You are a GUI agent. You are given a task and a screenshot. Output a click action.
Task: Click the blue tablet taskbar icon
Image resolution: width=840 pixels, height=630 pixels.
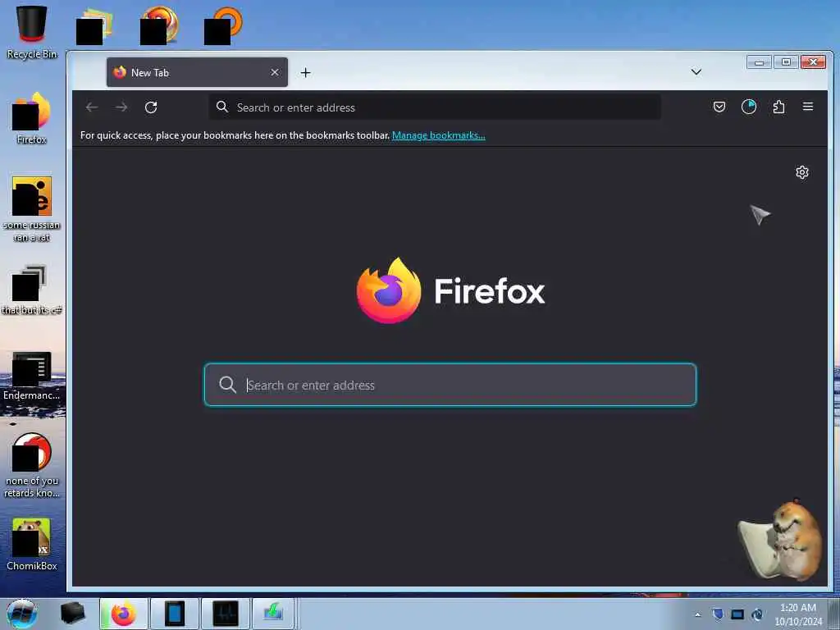pos(175,614)
